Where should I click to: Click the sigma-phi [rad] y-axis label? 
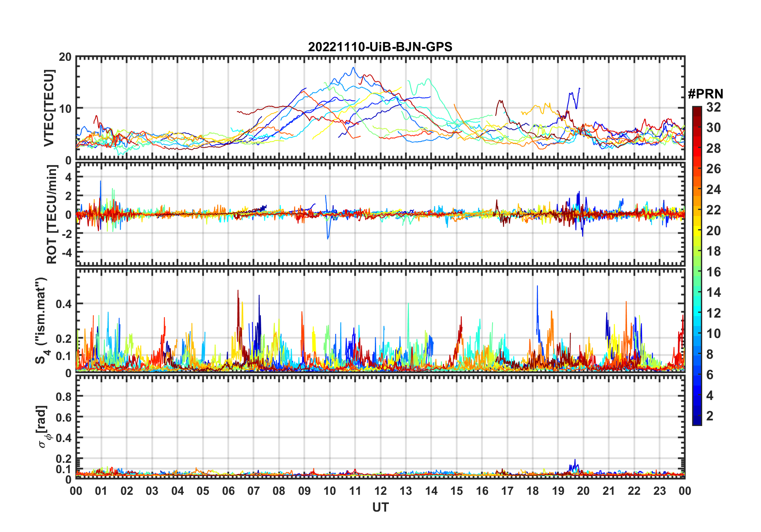[43, 426]
